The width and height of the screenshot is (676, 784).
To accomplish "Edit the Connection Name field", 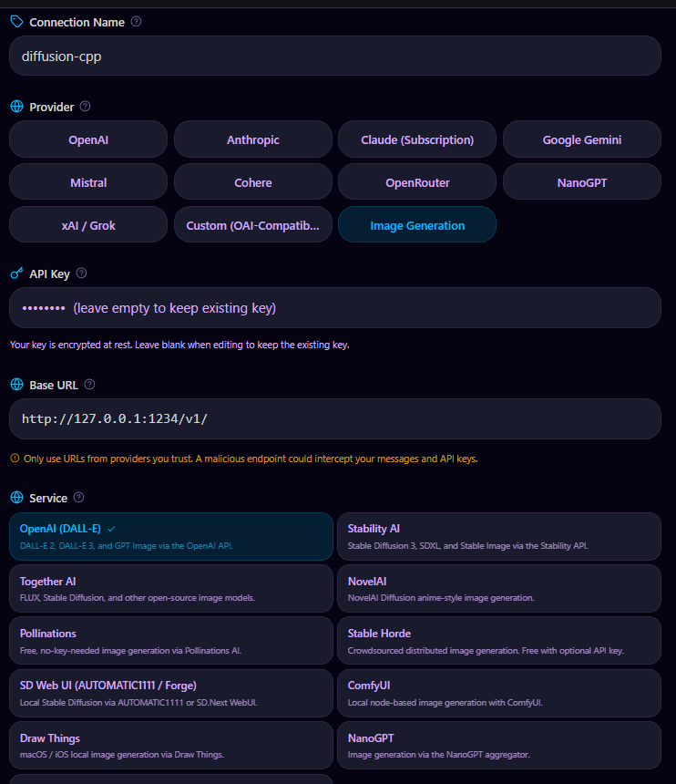I will [335, 56].
